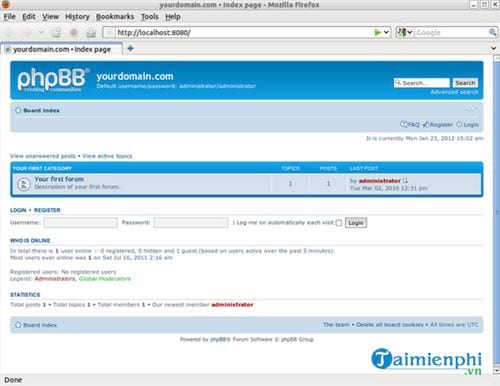500x386 pixels.
Task: Click the forum Search text field
Action: (422, 83)
